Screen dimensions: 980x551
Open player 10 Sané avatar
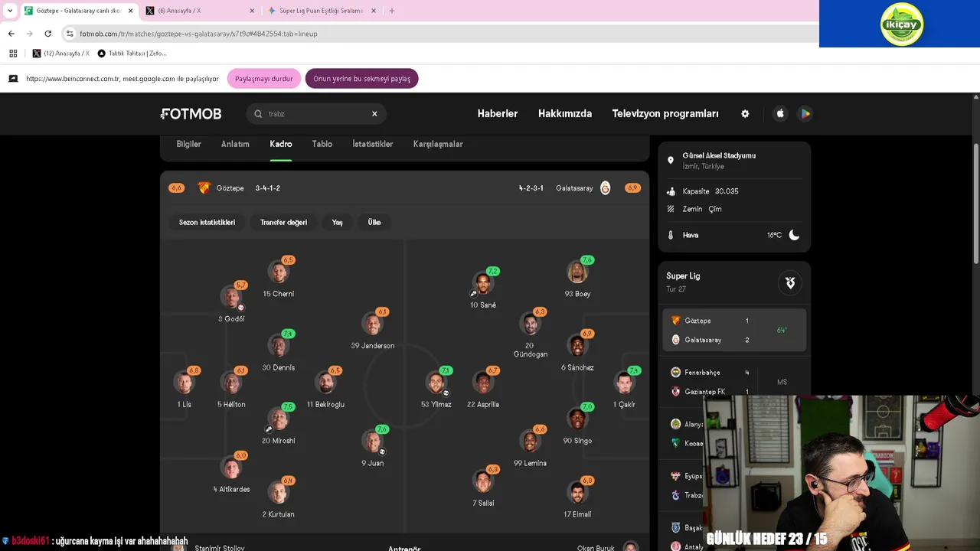point(483,283)
